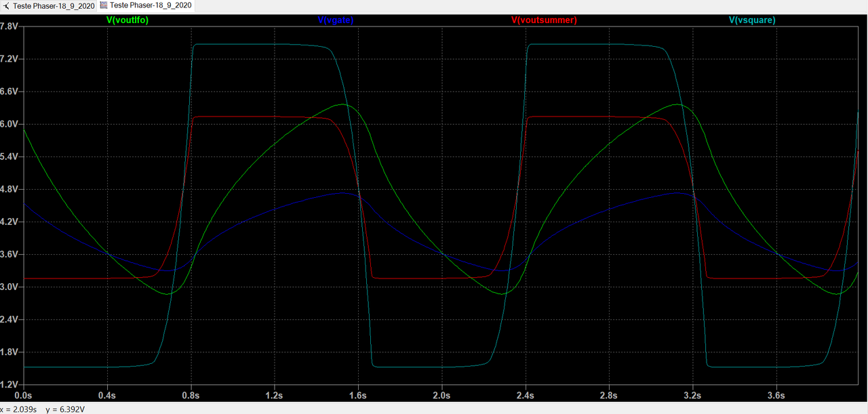Click the 6.6V vertical axis label
The image size is (868, 414).
click(9, 91)
